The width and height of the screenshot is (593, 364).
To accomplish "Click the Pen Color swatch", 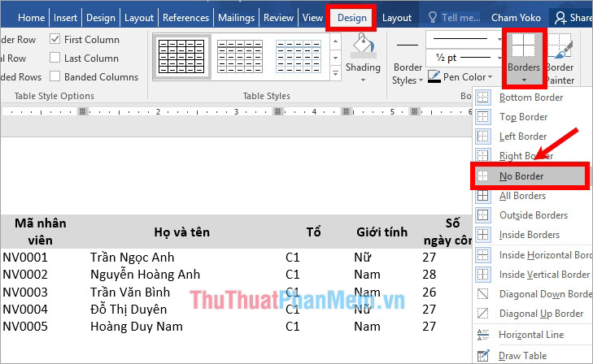I will point(434,77).
